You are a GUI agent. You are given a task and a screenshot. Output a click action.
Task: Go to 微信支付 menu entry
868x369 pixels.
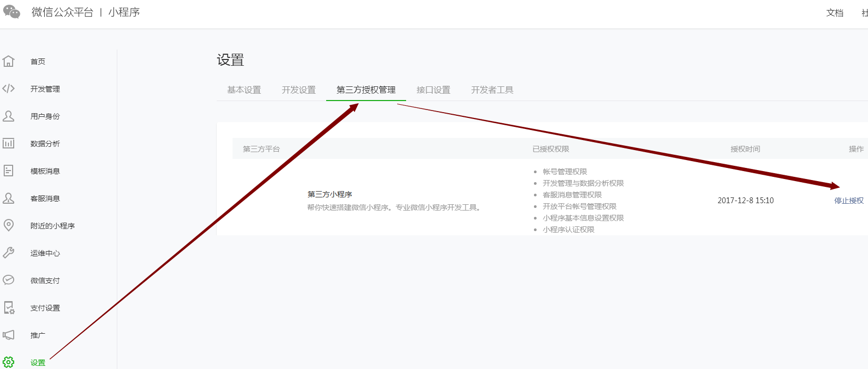click(x=45, y=281)
